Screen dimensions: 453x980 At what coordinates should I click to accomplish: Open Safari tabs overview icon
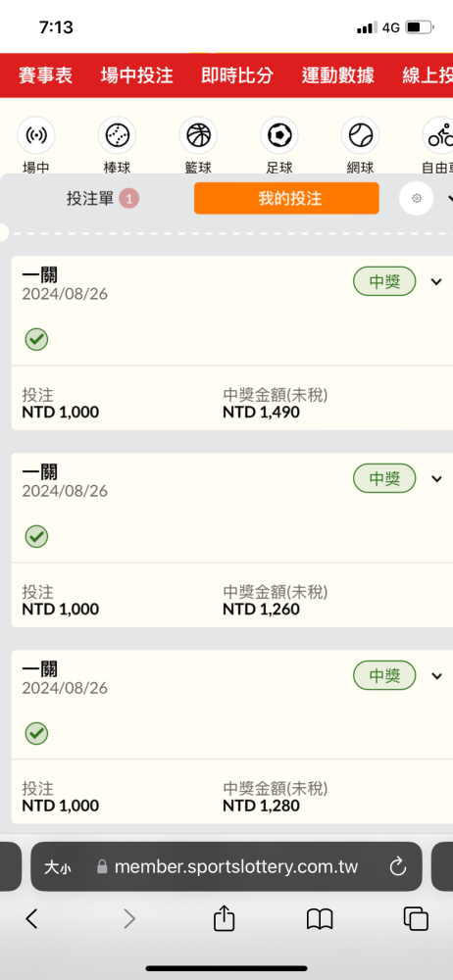(x=416, y=919)
